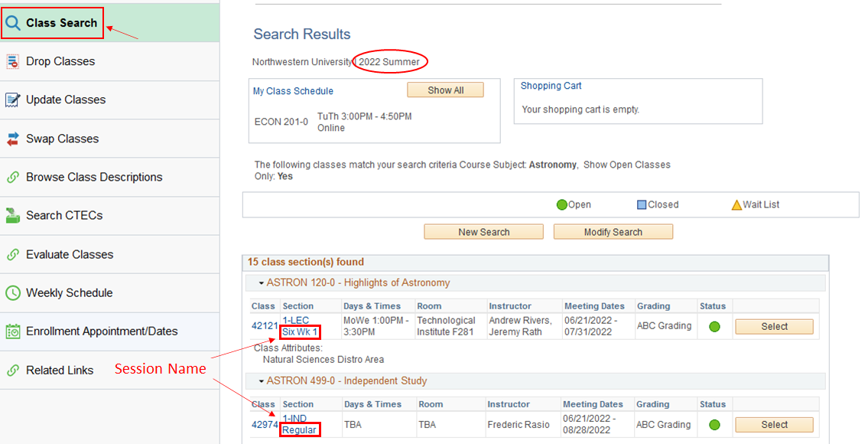Open Drop Classes in the sidebar

point(109,61)
